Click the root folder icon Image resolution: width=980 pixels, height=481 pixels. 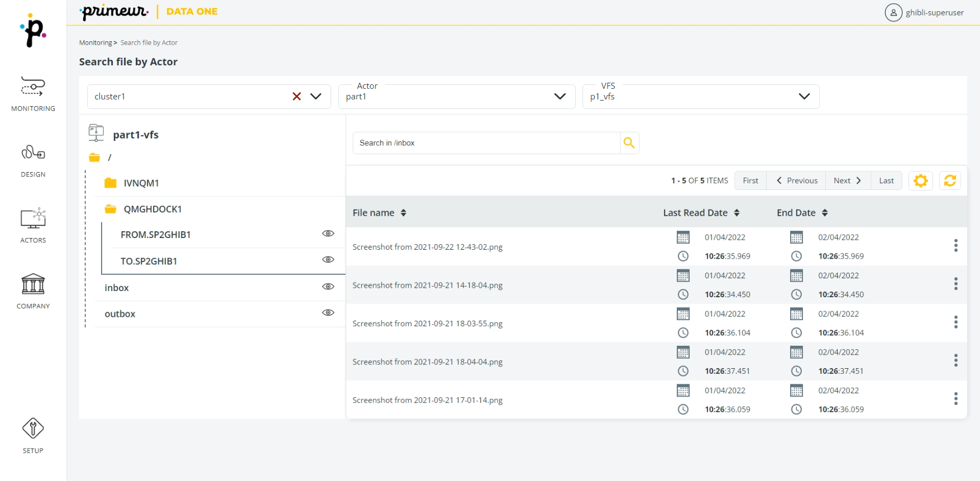pyautogui.click(x=94, y=158)
